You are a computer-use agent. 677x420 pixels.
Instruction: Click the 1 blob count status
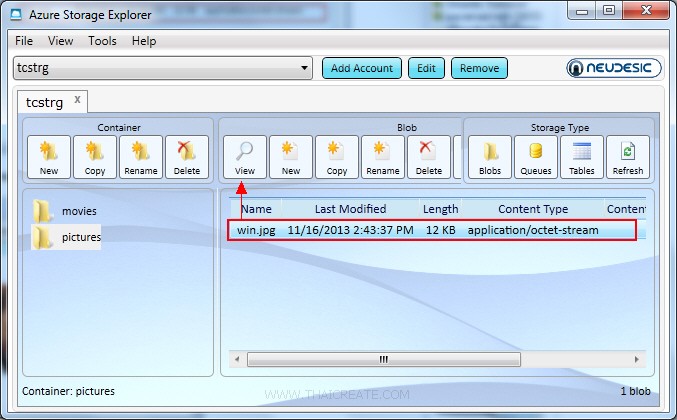tap(635, 391)
